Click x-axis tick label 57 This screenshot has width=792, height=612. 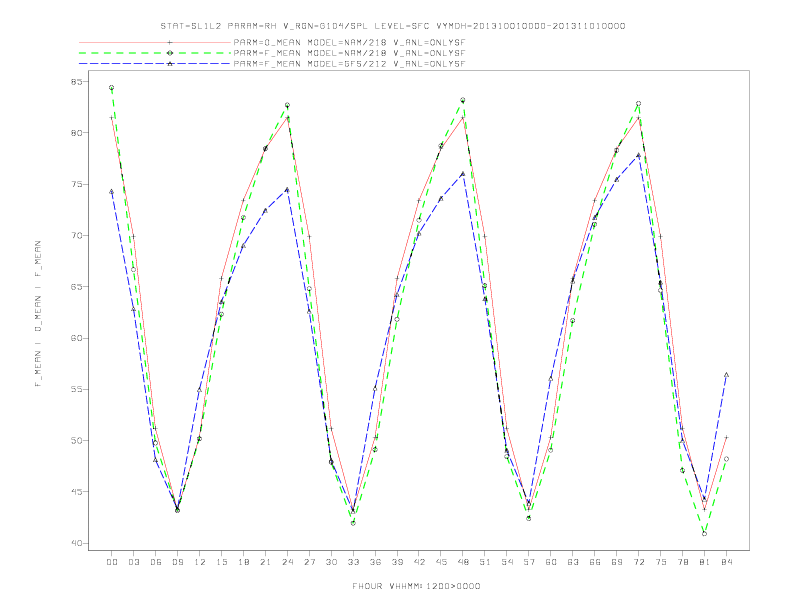[529, 562]
